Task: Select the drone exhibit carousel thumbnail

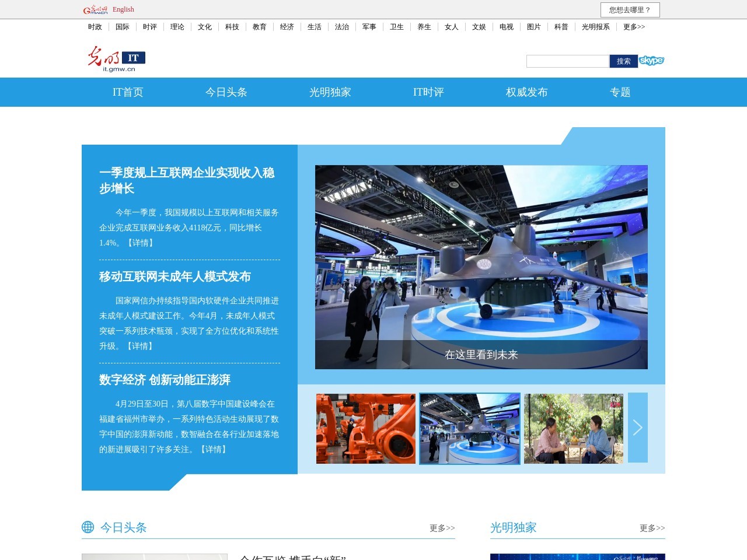Action: click(470, 428)
